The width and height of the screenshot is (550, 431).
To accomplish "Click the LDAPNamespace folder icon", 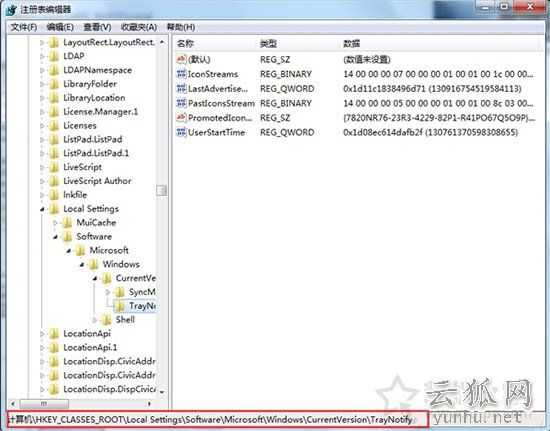I will [x=54, y=70].
